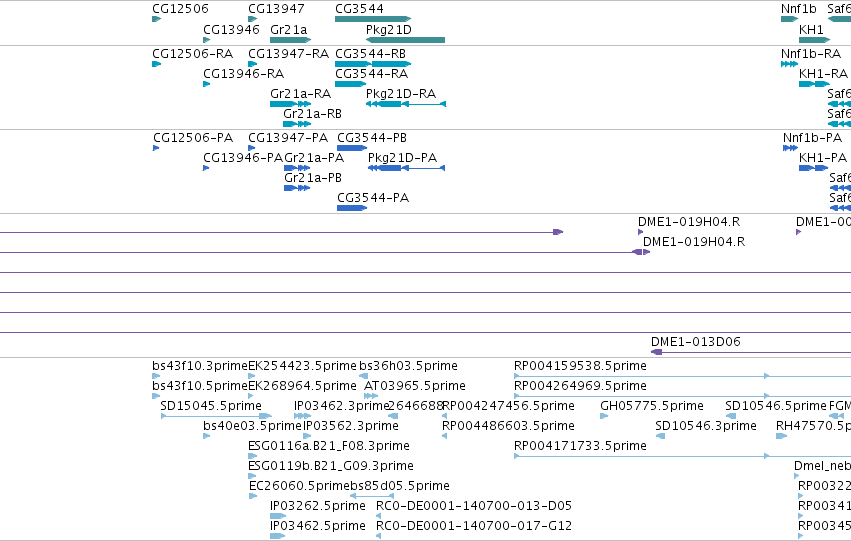Click the EK268964.5prime EST label
This screenshot has width=851, height=541.
click(302, 386)
